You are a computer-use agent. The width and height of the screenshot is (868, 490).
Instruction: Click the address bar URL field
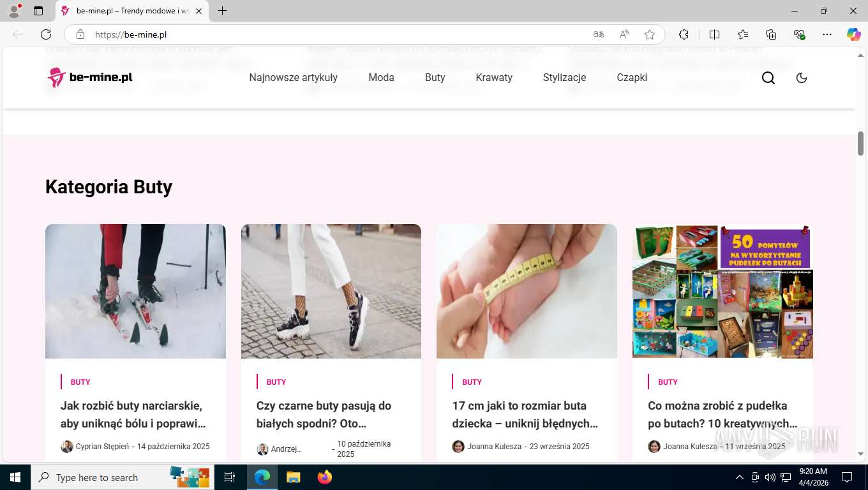pyautogui.click(x=338, y=34)
